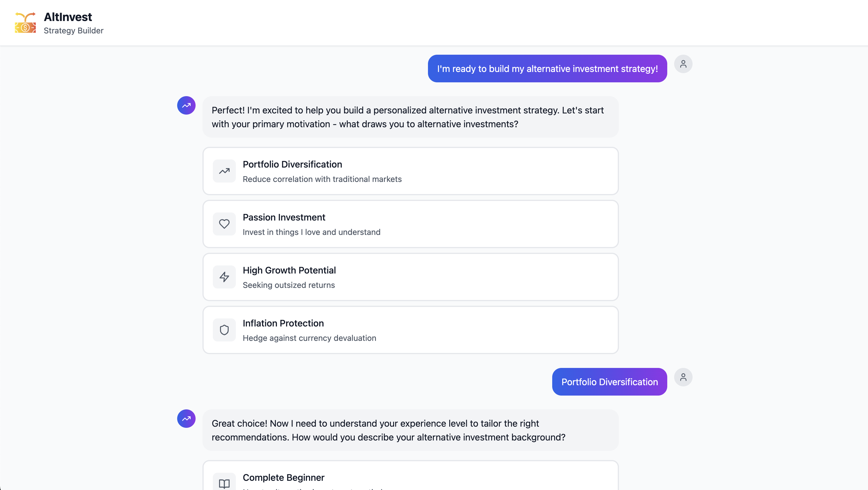Click the shield icon for Inflation Protection

pyautogui.click(x=224, y=330)
